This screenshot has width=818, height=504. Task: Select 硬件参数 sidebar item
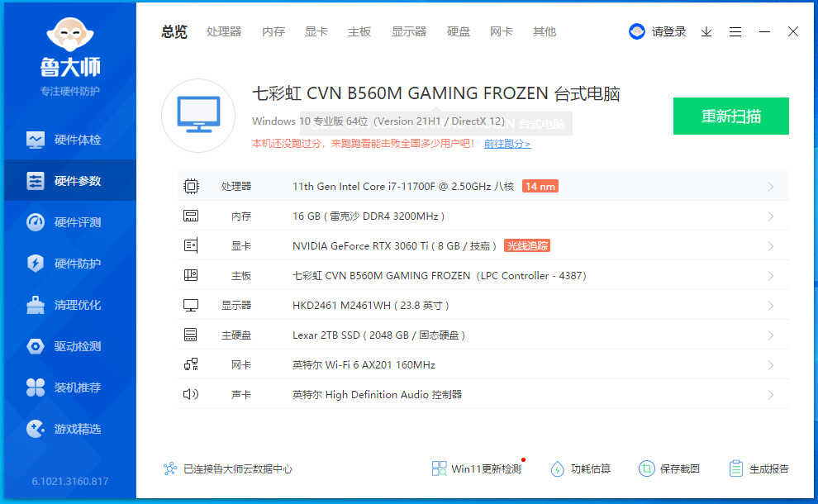coord(70,181)
